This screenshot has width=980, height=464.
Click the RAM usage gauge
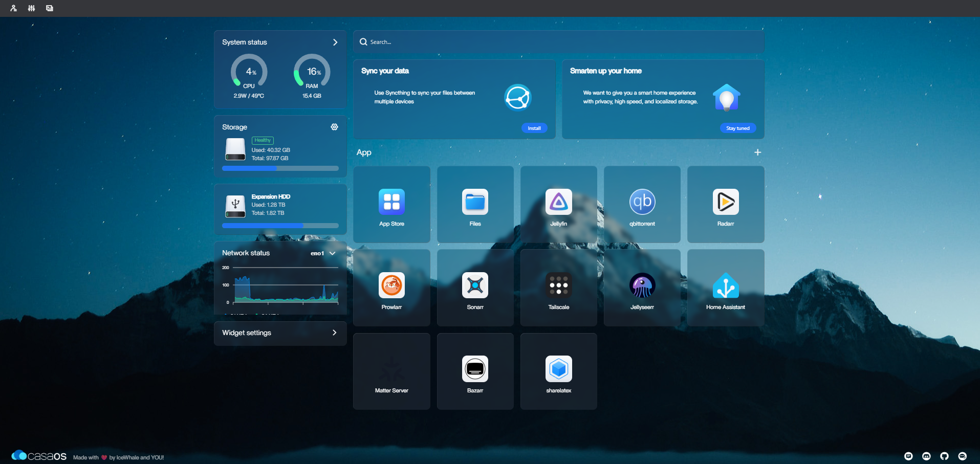(x=312, y=72)
